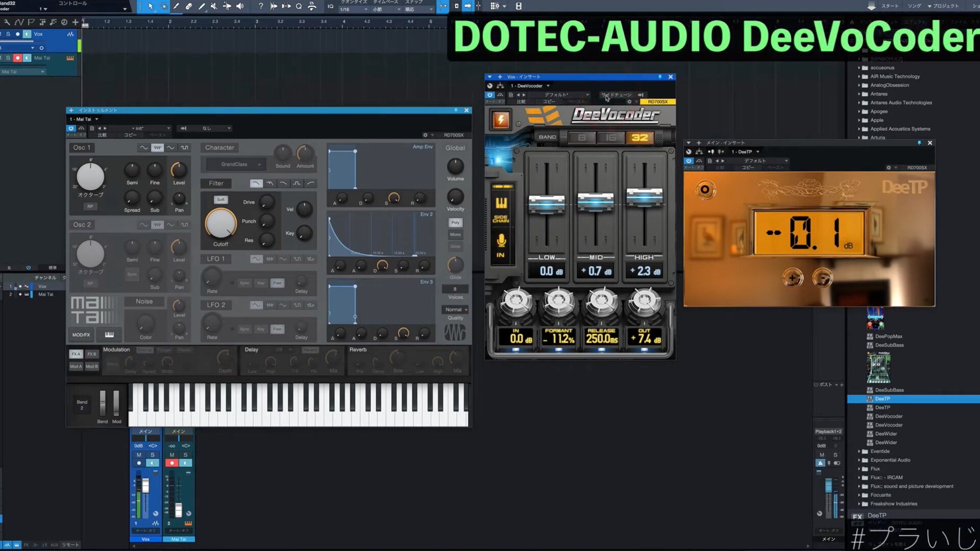Viewport: 980px width, 551px height.
Task: Click the DeeVocoder lightning bolt power icon
Action: click(501, 120)
